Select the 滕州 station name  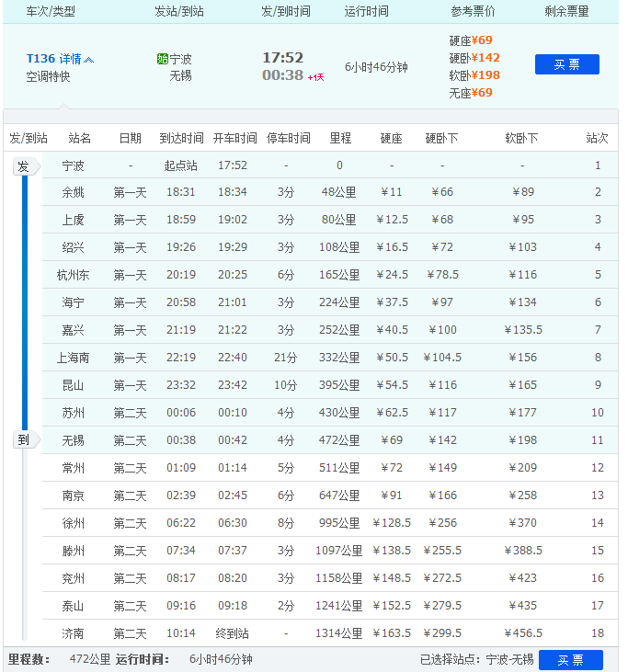[x=73, y=551]
